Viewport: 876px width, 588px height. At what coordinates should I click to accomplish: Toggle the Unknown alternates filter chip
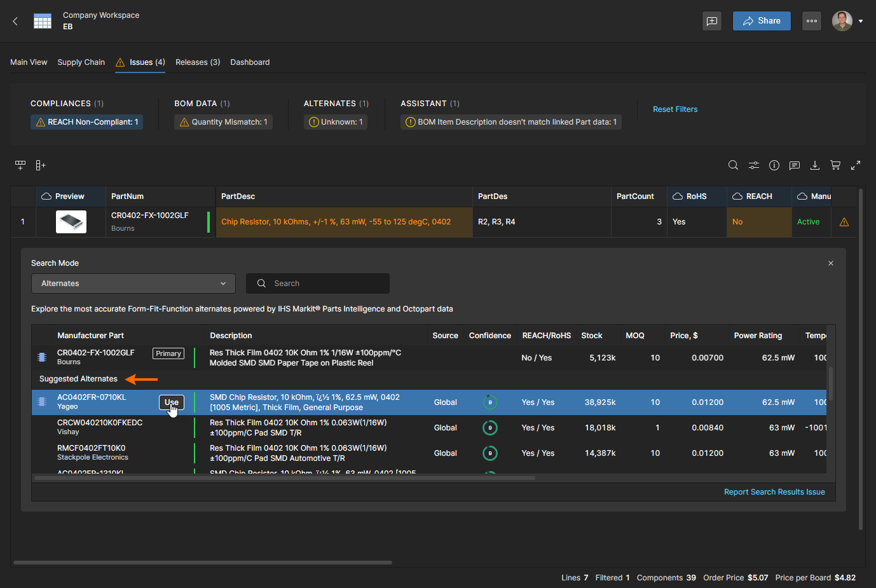click(x=336, y=122)
